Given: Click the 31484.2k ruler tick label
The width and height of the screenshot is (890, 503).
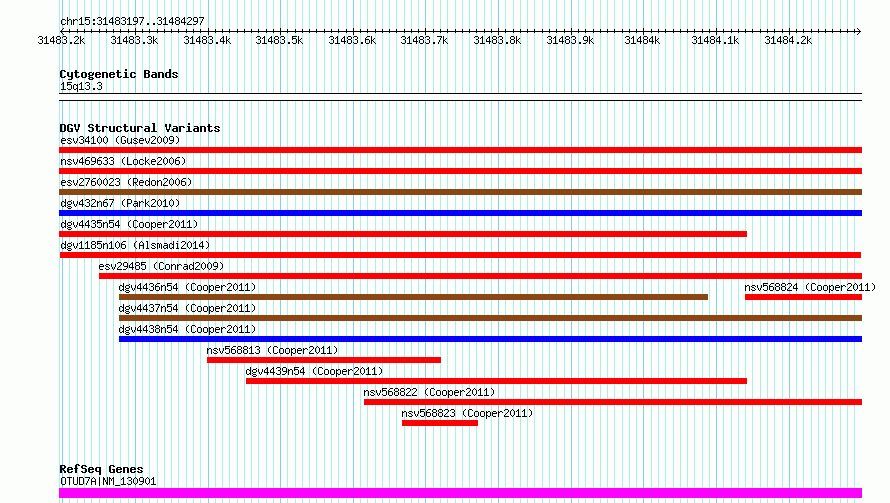Looking at the screenshot, I should click(788, 40).
